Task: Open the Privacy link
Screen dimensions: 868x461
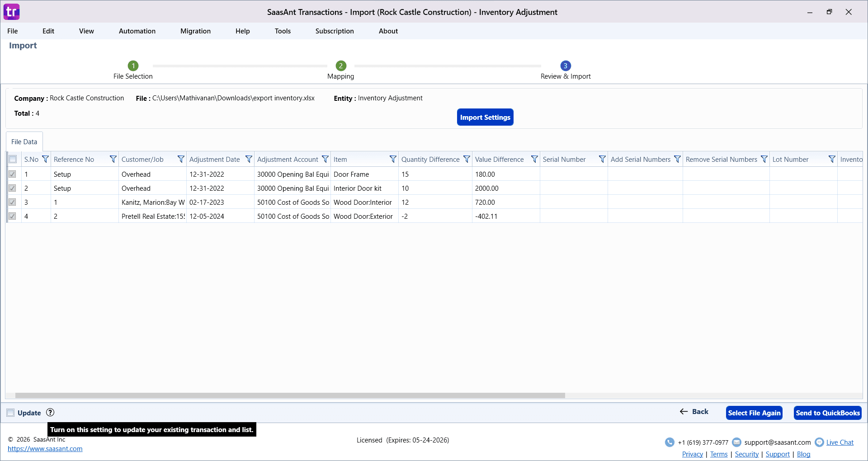Action: tap(693, 454)
